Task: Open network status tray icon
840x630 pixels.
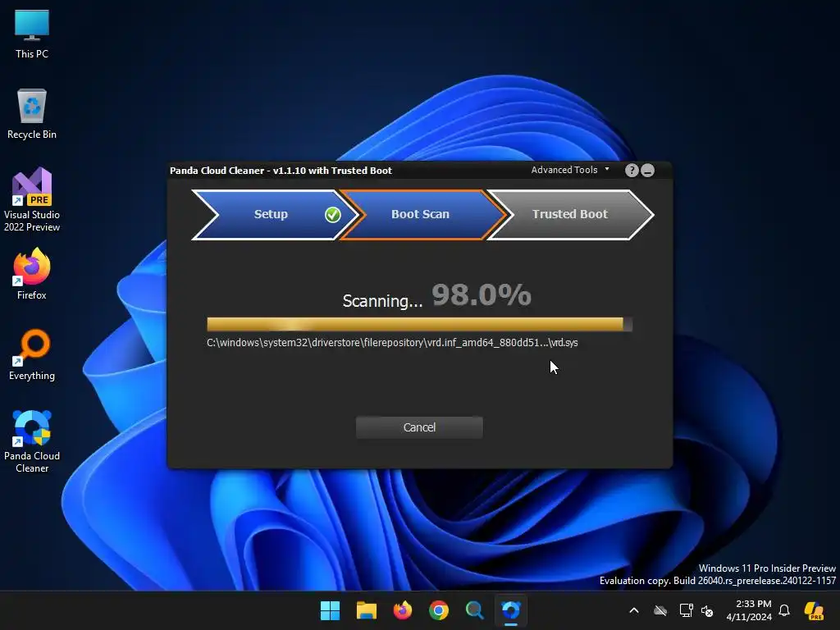Action: coord(686,610)
